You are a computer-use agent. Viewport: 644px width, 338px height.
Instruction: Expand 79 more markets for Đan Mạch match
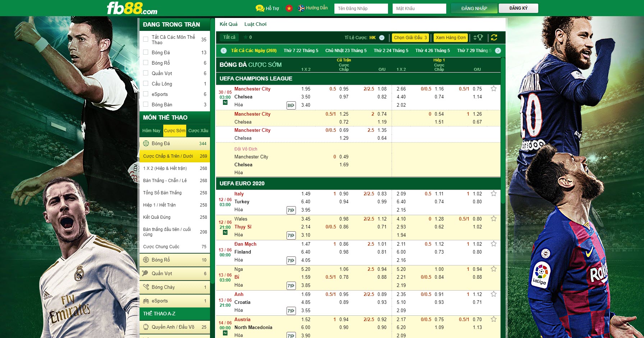coord(291,260)
